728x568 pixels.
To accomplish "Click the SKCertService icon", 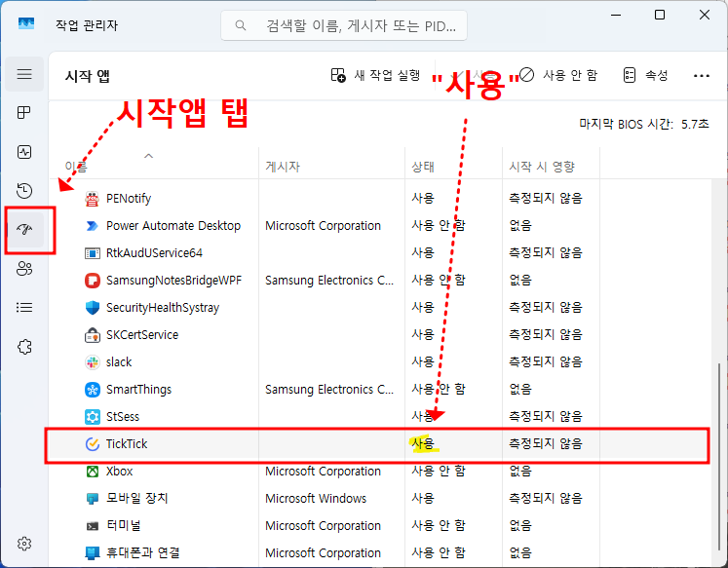I will tap(93, 335).
